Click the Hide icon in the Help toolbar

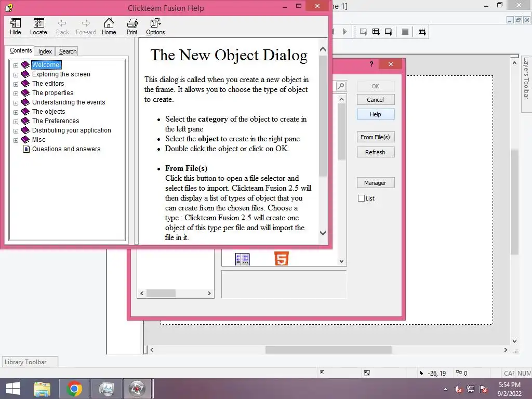(x=15, y=26)
